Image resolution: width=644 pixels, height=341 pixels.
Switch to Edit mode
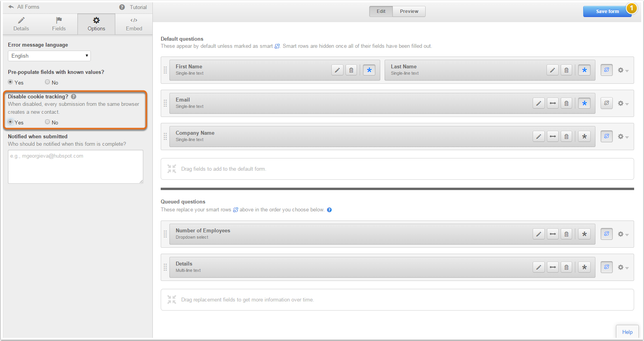(x=381, y=11)
